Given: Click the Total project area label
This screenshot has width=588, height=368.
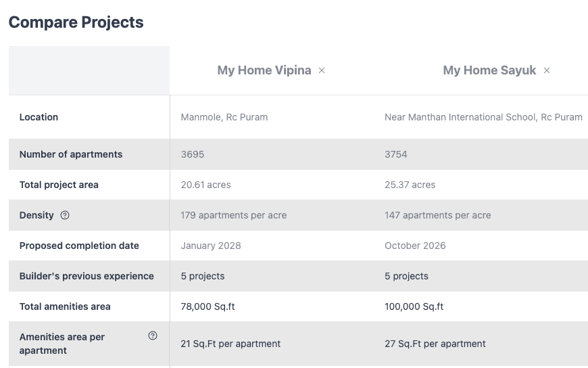Looking at the screenshot, I should point(59,185).
